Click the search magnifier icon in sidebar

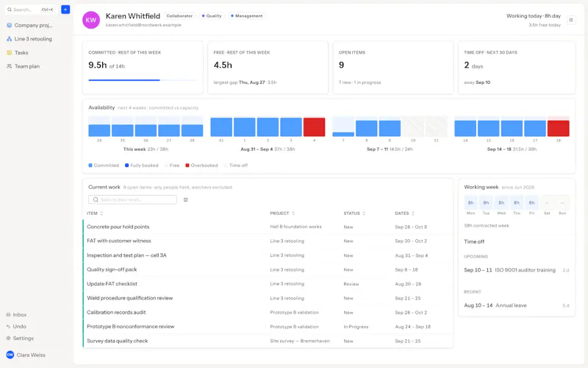tap(10, 10)
